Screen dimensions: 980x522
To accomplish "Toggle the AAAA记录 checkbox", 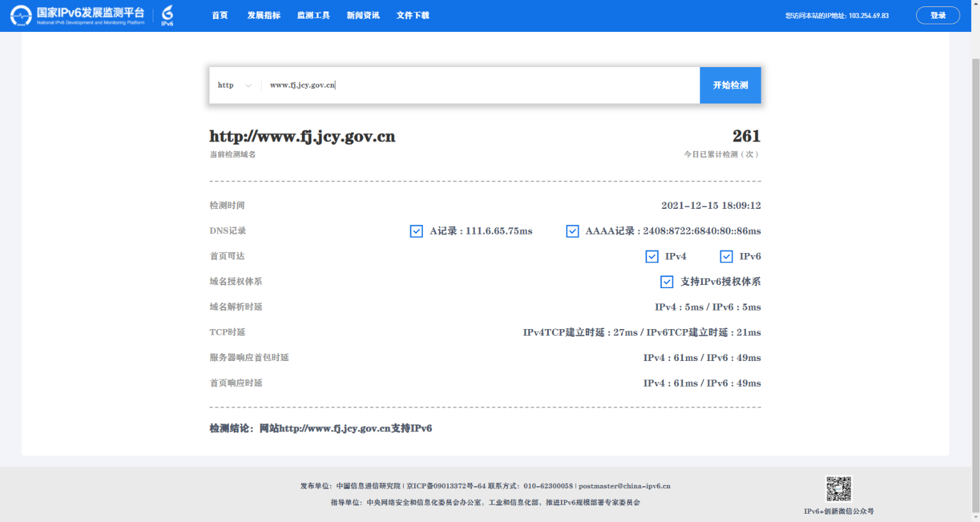I will pos(572,231).
